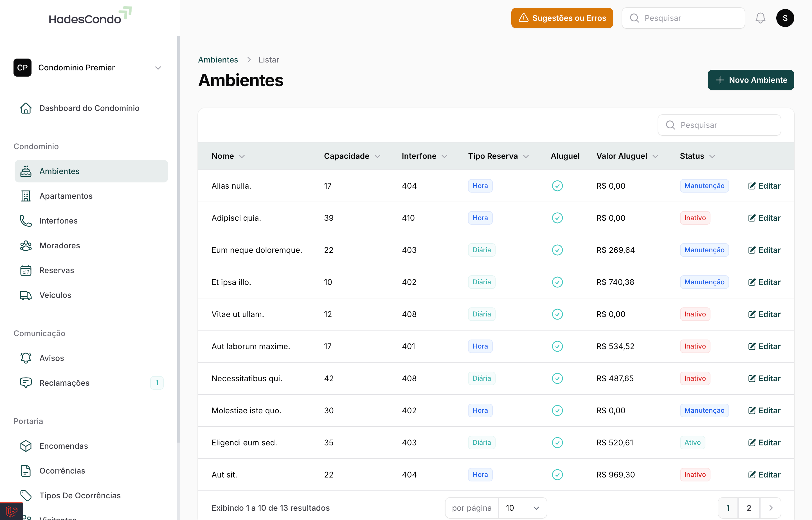Open Reclamações in the sidebar

[64, 383]
